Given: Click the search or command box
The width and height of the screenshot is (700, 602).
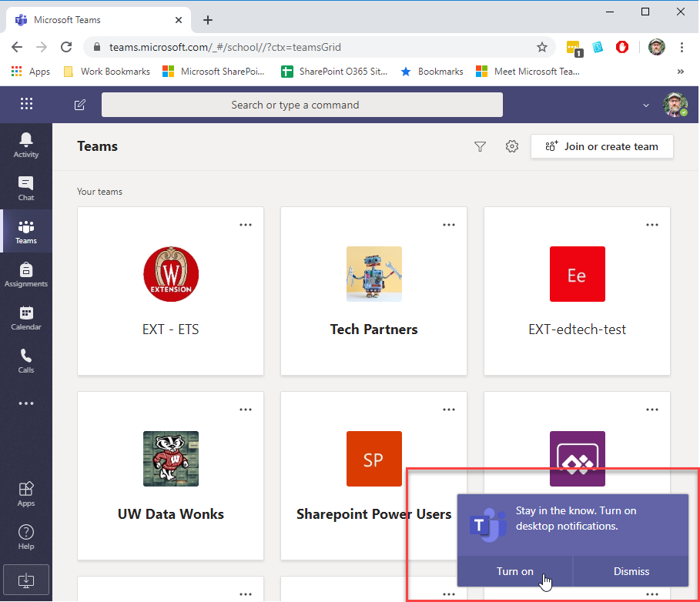Looking at the screenshot, I should [x=302, y=105].
